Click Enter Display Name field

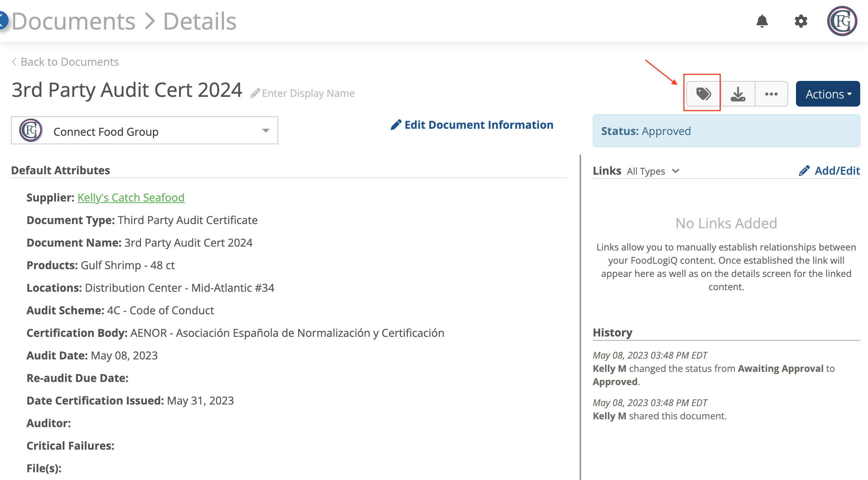pyautogui.click(x=308, y=93)
